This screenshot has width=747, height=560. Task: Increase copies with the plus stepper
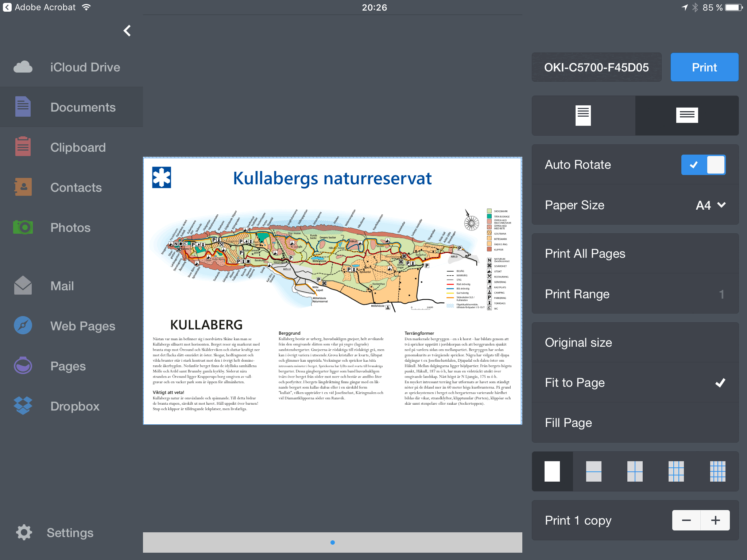[715, 520]
